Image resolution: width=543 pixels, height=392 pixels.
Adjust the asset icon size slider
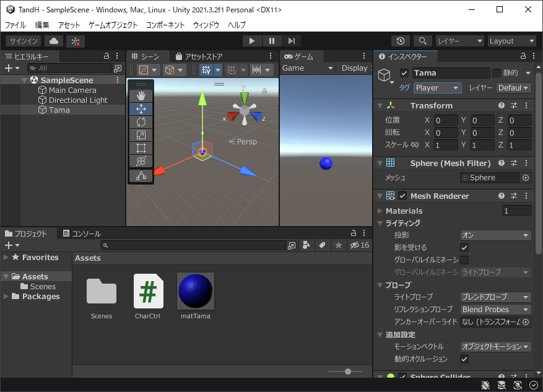click(x=348, y=372)
